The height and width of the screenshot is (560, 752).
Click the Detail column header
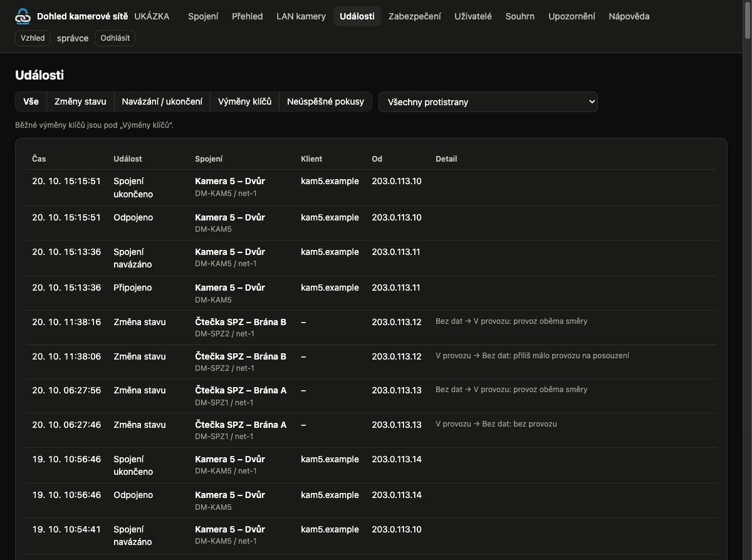pos(446,159)
